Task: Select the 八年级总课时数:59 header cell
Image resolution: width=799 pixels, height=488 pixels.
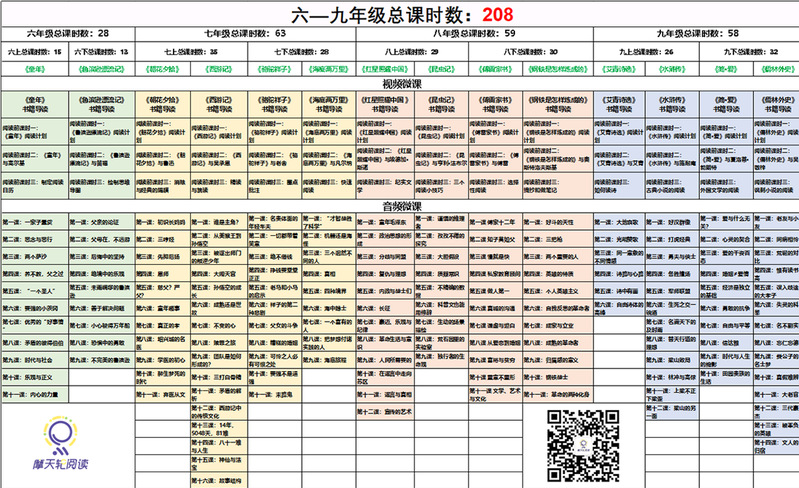Action: [475, 34]
